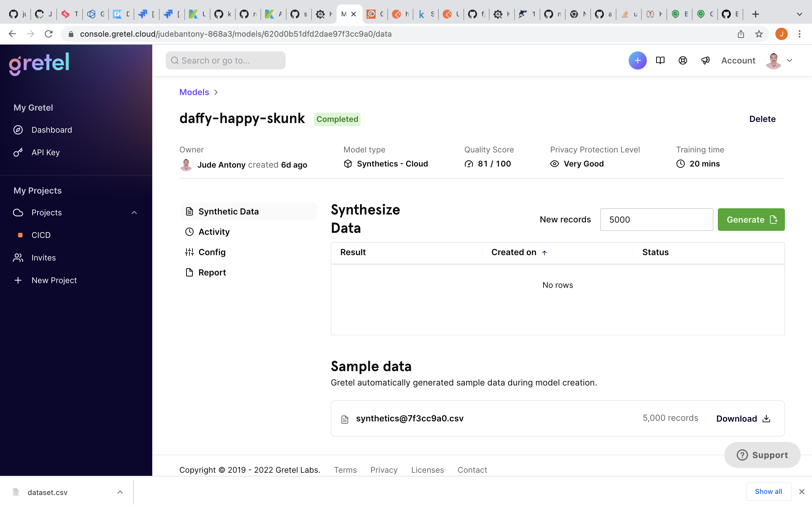812x508 pixels.
Task: Open the announcements megaphone icon
Action: click(705, 60)
